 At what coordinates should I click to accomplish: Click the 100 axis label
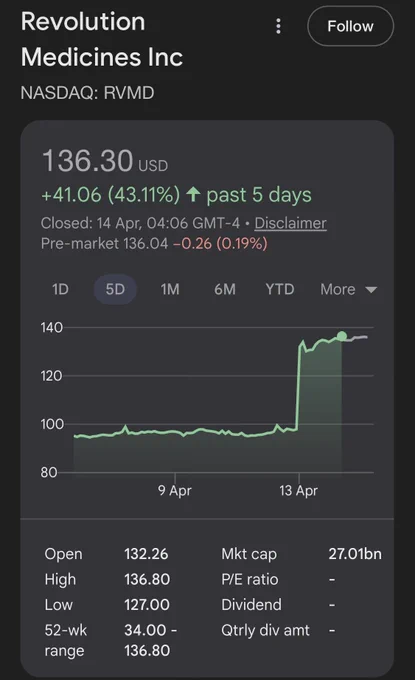[52, 424]
